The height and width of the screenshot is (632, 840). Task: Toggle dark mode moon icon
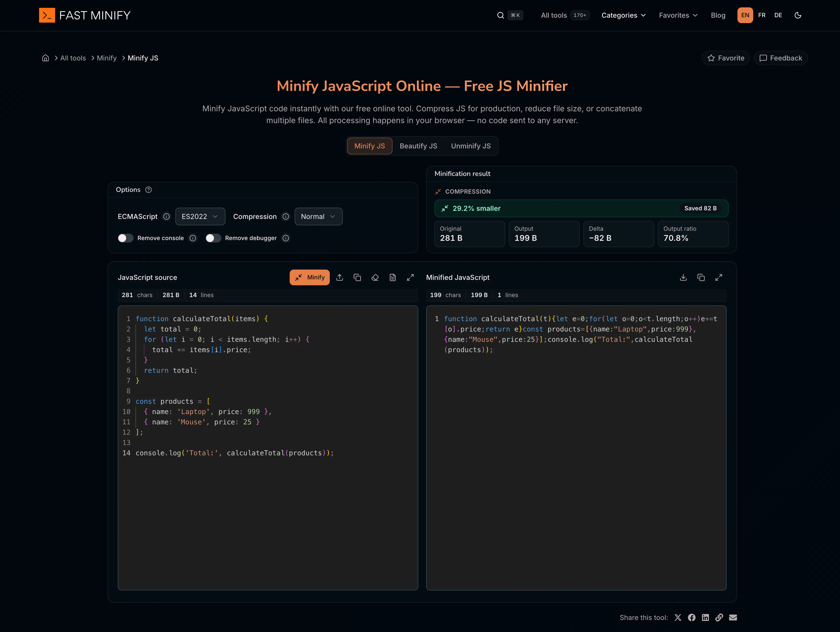tap(798, 15)
